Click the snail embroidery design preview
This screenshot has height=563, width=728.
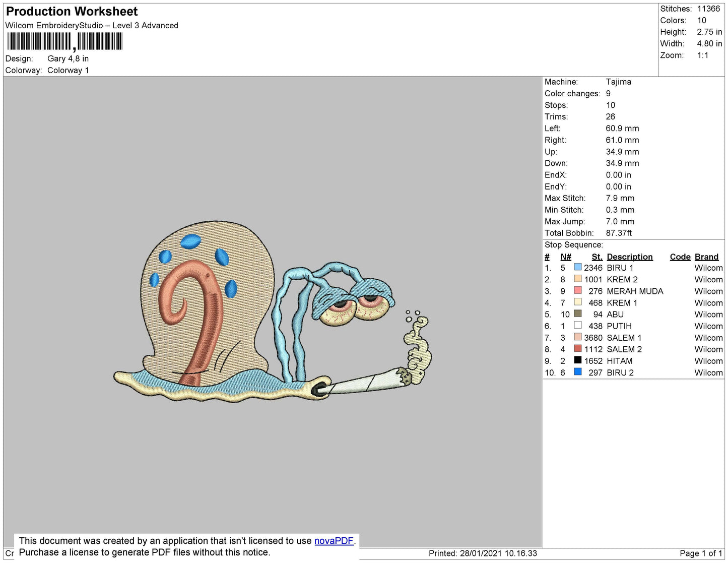pyautogui.click(x=273, y=311)
